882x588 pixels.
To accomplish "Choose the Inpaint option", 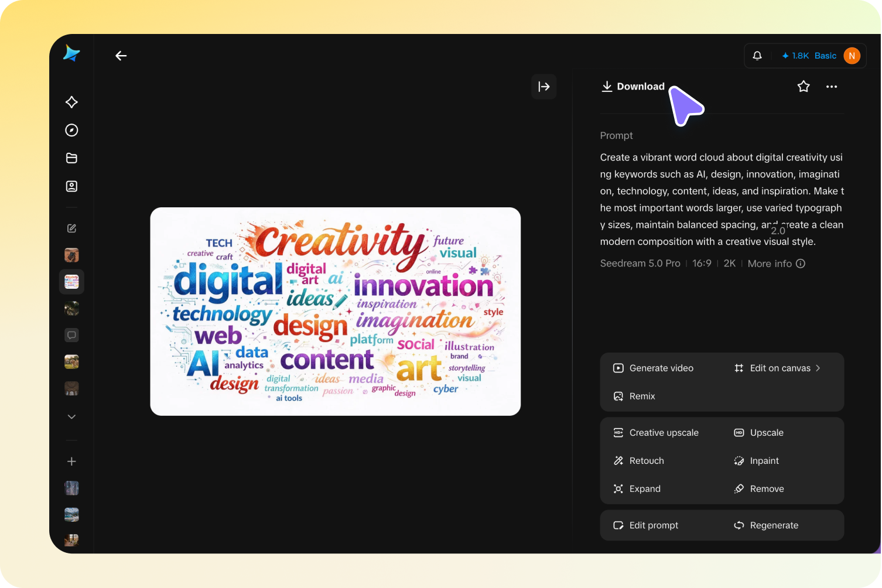I will tap(757, 461).
